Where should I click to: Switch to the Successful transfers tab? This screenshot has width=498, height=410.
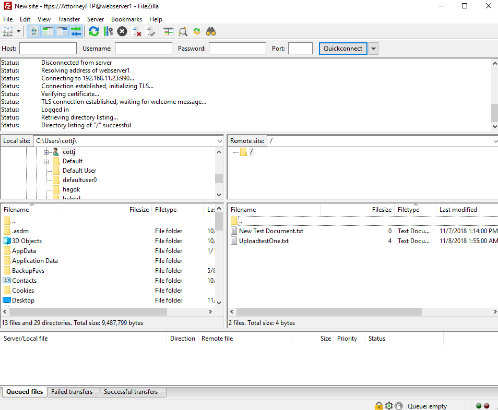click(130, 392)
